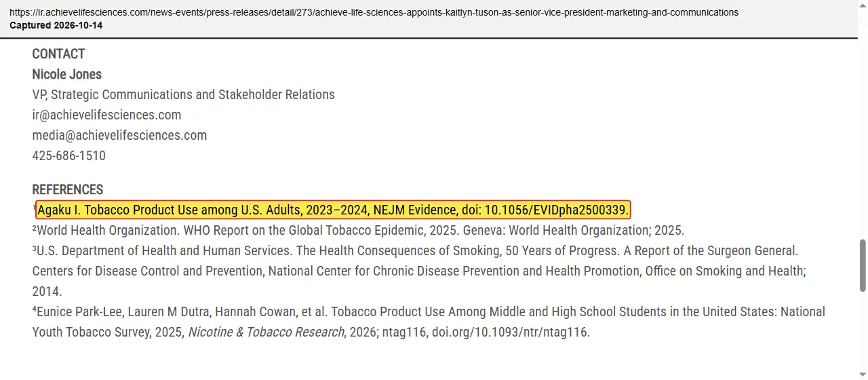
Task: Click the Eunice Park-Lee youth survey reference
Action: click(429, 322)
